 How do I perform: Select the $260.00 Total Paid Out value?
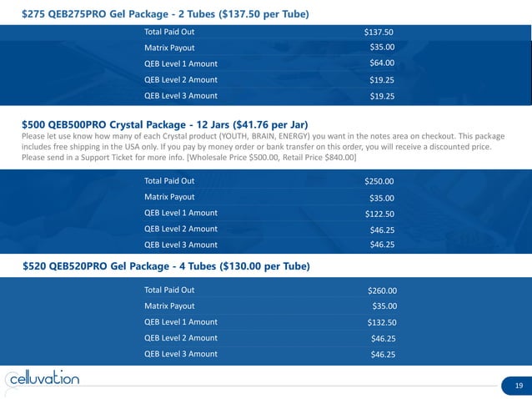pos(382,290)
